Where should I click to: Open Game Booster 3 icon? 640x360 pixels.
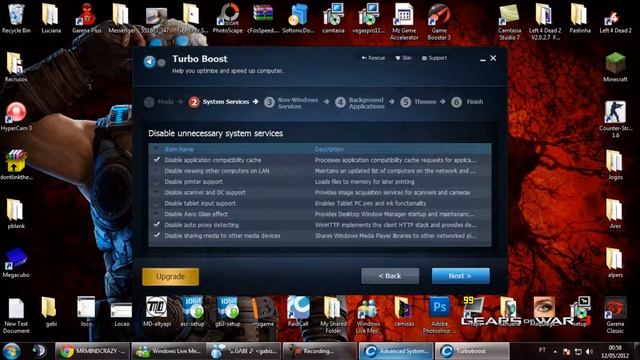[x=439, y=22]
